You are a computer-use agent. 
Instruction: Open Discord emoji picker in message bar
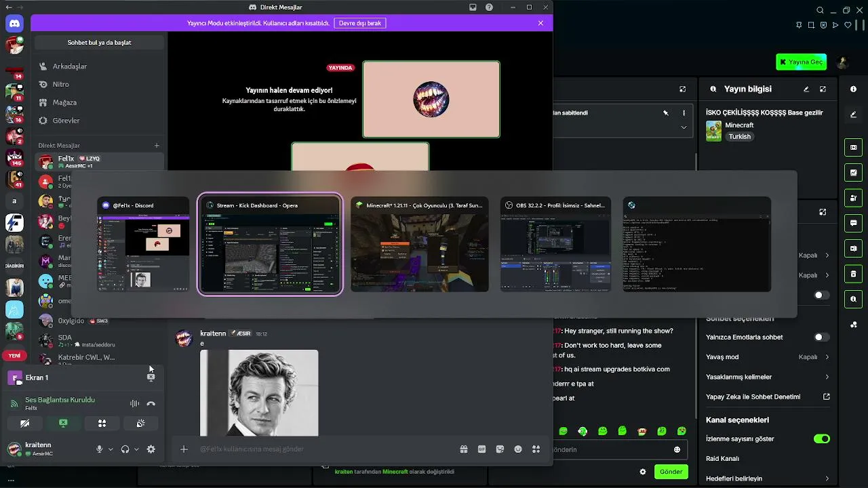tap(518, 449)
